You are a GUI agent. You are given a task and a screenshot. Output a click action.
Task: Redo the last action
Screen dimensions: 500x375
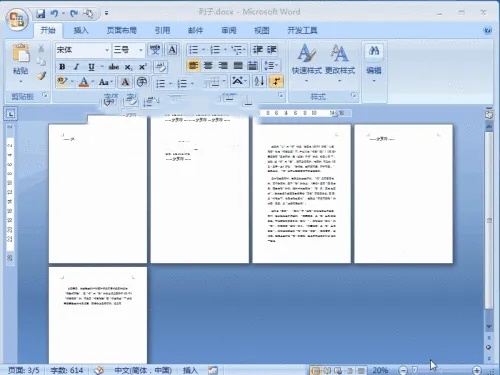pyautogui.click(x=74, y=13)
